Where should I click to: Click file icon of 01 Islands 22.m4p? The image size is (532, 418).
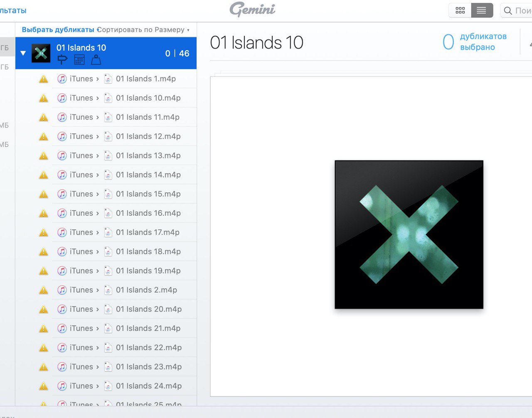coord(108,347)
